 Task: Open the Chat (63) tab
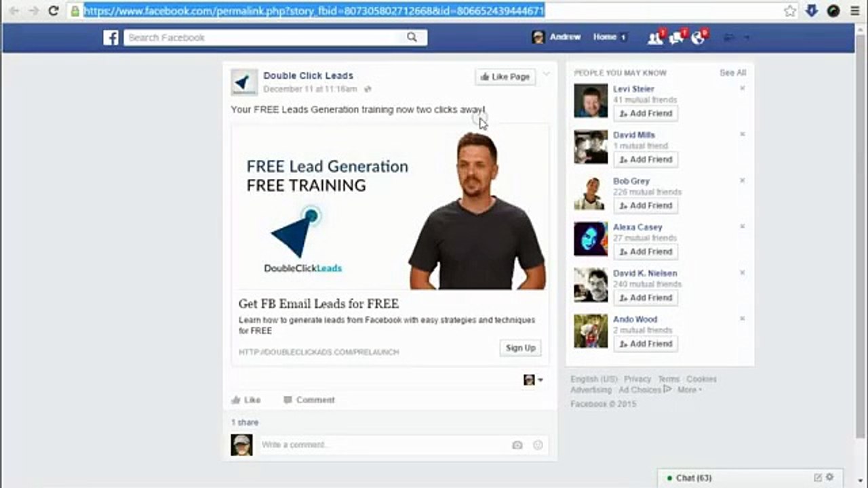coord(694,478)
